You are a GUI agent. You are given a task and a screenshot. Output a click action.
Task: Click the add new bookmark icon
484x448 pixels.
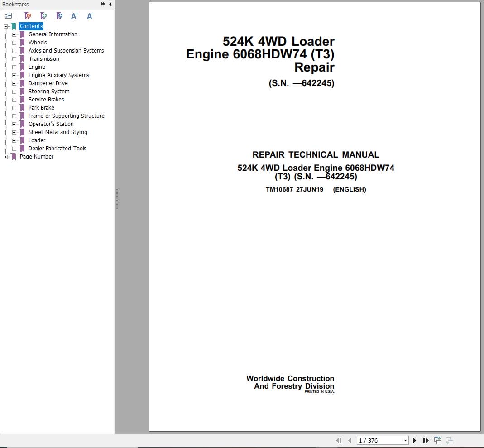click(43, 16)
